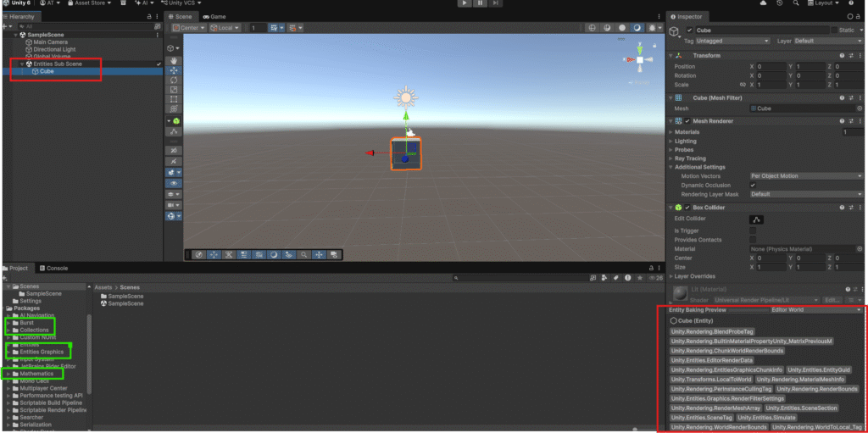Select the Scale tool
The height and width of the screenshot is (433, 868).
pyautogui.click(x=174, y=89)
